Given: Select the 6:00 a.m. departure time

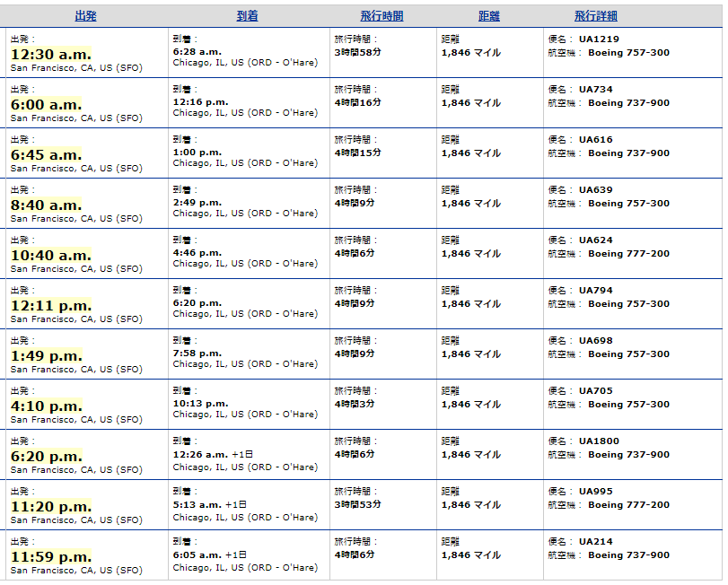Looking at the screenshot, I should [46, 105].
